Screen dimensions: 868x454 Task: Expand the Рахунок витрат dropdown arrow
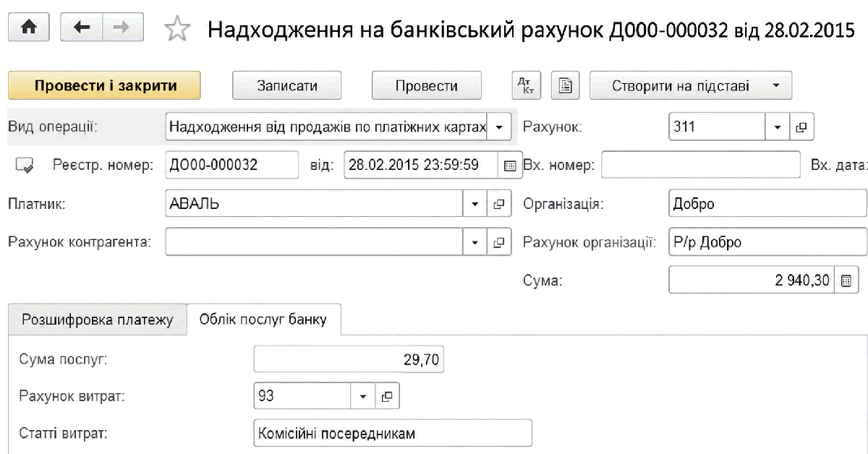[x=363, y=395]
